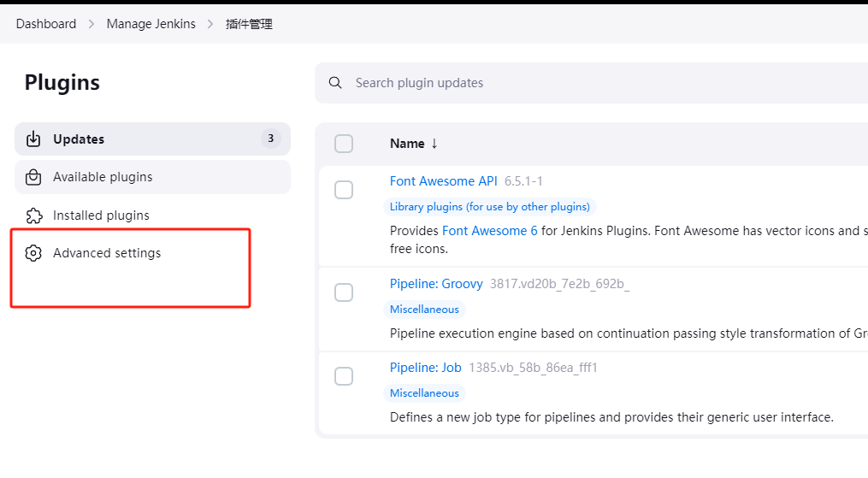Image resolution: width=868 pixels, height=478 pixels.
Task: Click the magnifier search icon
Action: 335,83
